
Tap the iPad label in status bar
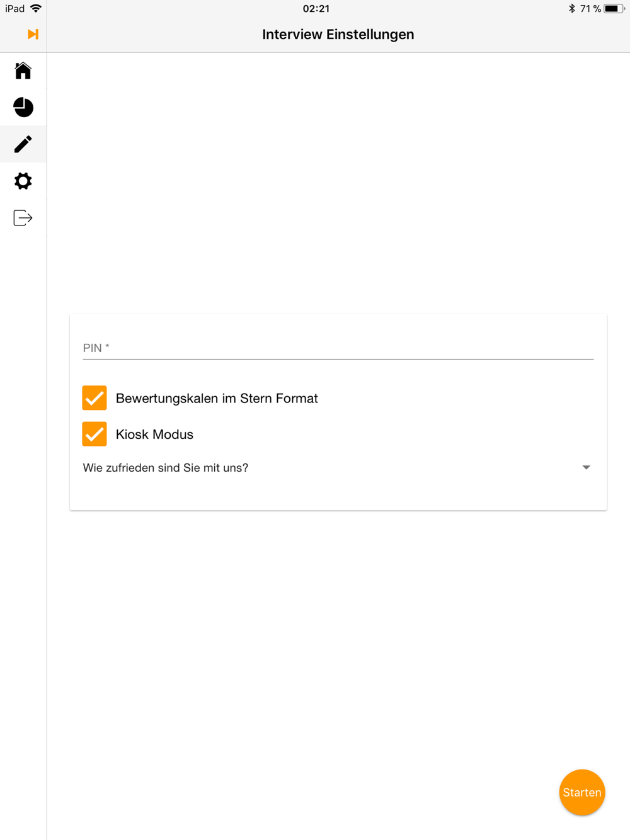click(15, 9)
